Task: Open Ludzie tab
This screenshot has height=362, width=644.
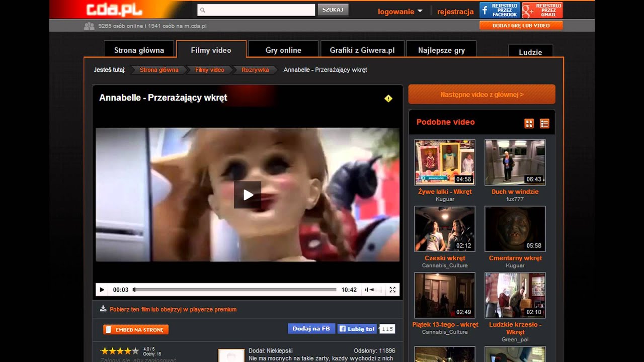Action: 530,52
